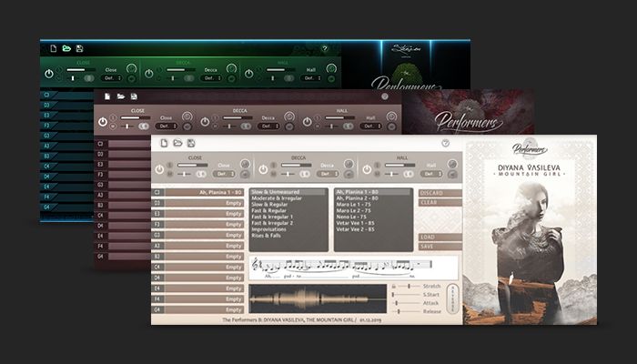637x364 pixels.
Task: Click CLOSE mic round knob in maroon window
Action: pyautogui.click(x=187, y=116)
